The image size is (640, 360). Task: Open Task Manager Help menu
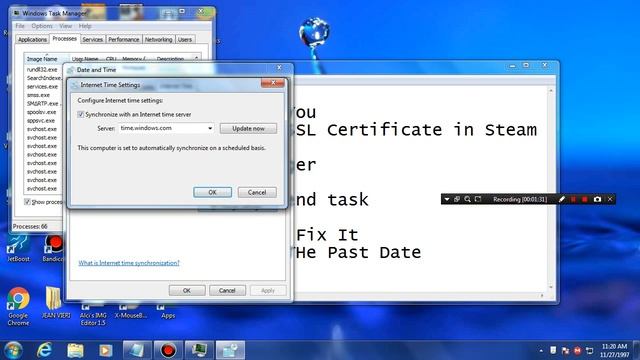pyautogui.click(x=85, y=26)
